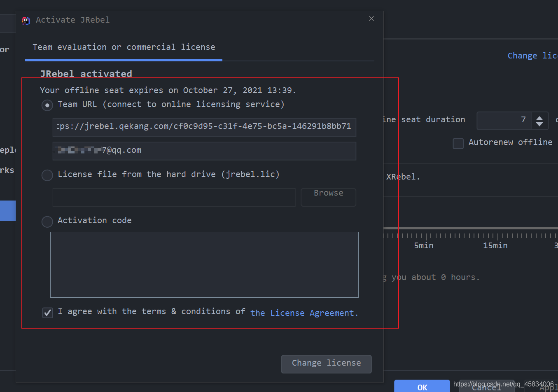The image size is (558, 392).
Task: Select the Team evaluation or commercial license tab
Action: pyautogui.click(x=124, y=47)
